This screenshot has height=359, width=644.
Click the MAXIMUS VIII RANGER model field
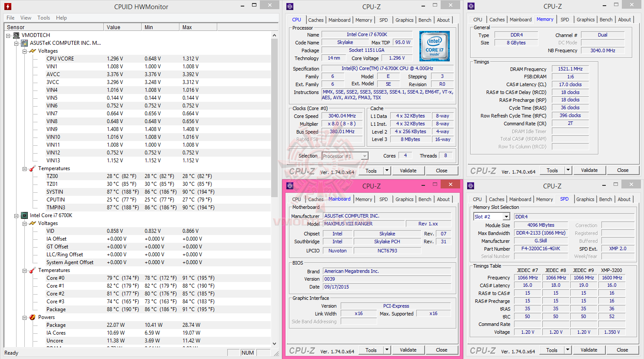(x=364, y=224)
